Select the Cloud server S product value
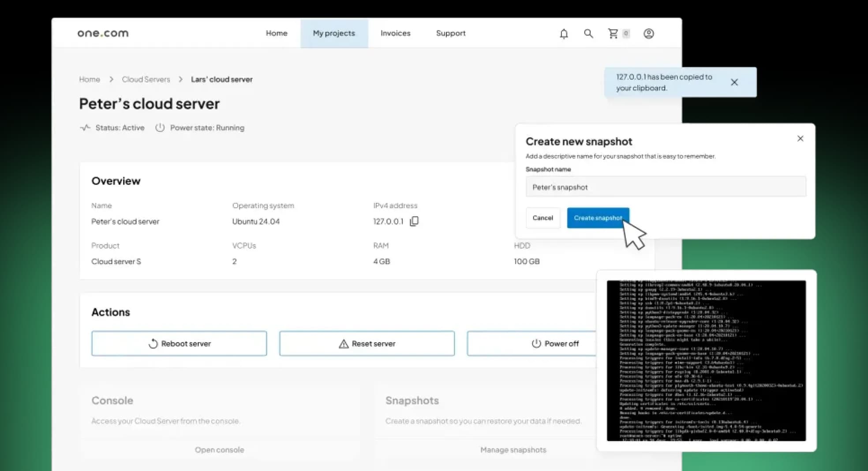Image resolution: width=868 pixels, height=471 pixels. point(116,262)
